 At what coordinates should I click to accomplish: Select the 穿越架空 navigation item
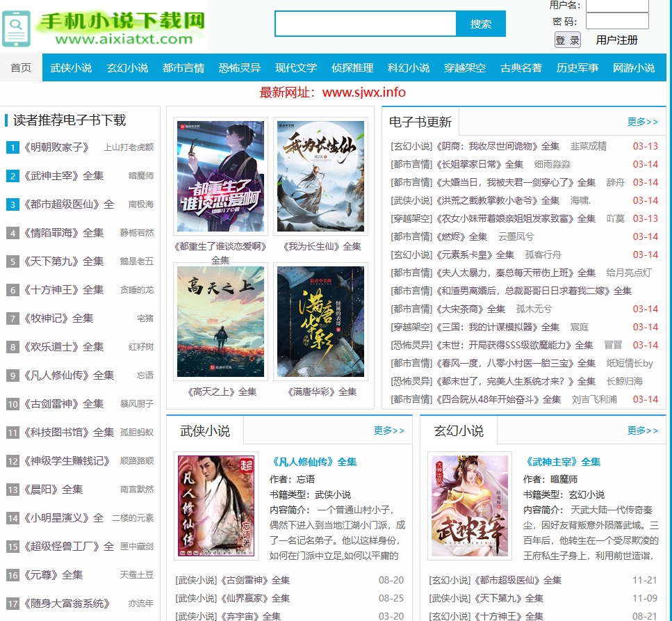465,67
